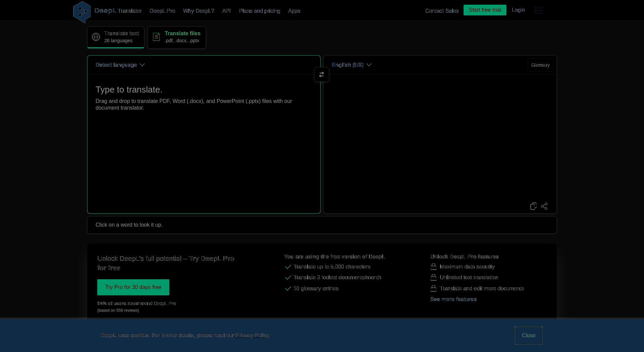
Task: Open the See more features link
Action: [453, 299]
